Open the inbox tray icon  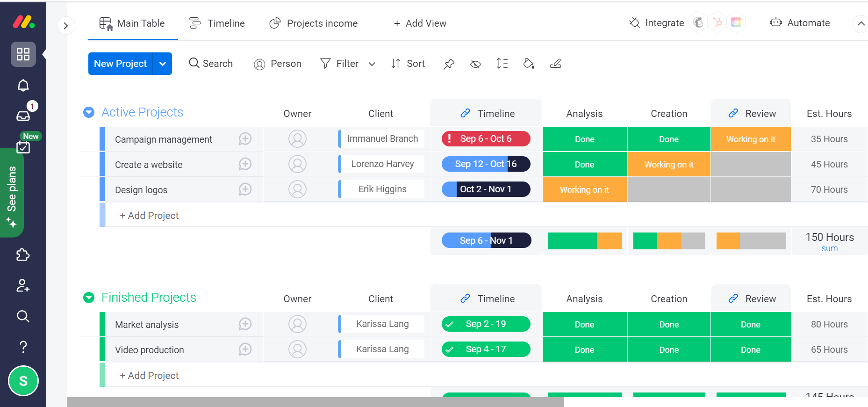coord(23,116)
